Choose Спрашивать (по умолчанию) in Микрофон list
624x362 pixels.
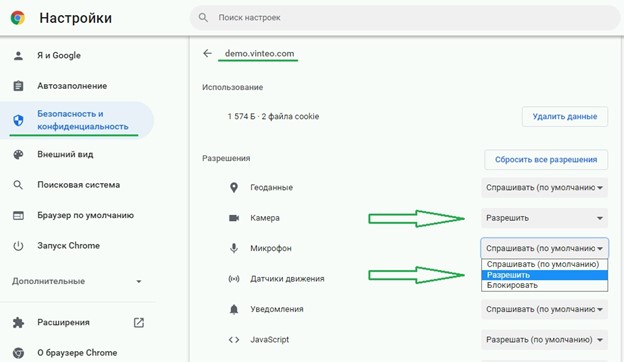tap(544, 265)
